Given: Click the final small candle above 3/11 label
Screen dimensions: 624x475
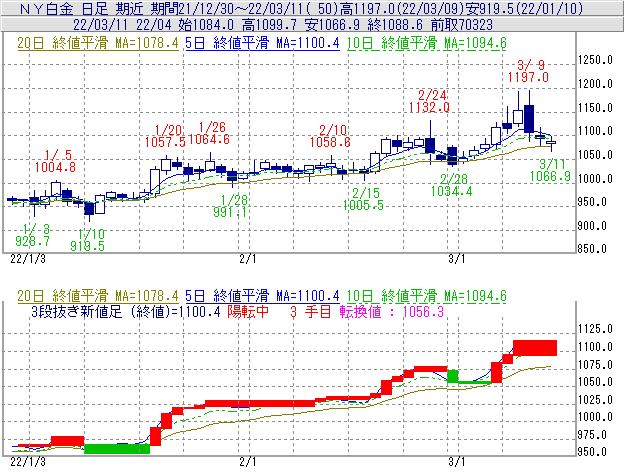Looking at the screenshot, I should tap(551, 142).
